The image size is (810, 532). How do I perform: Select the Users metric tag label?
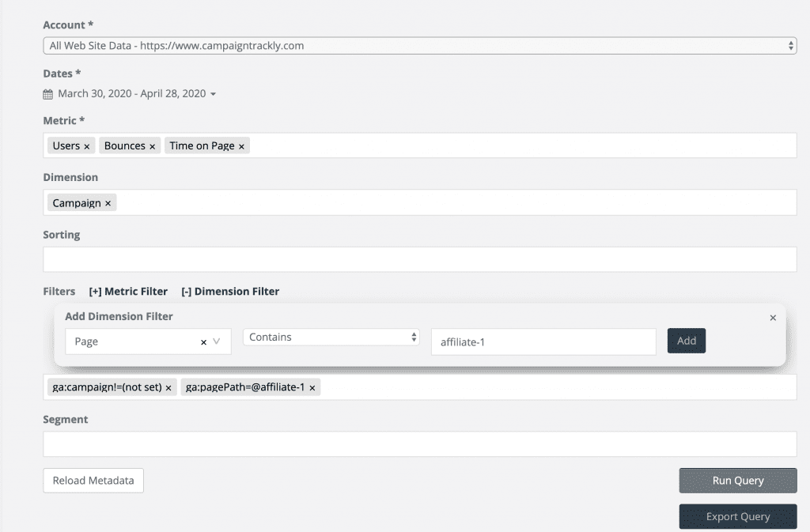66,145
